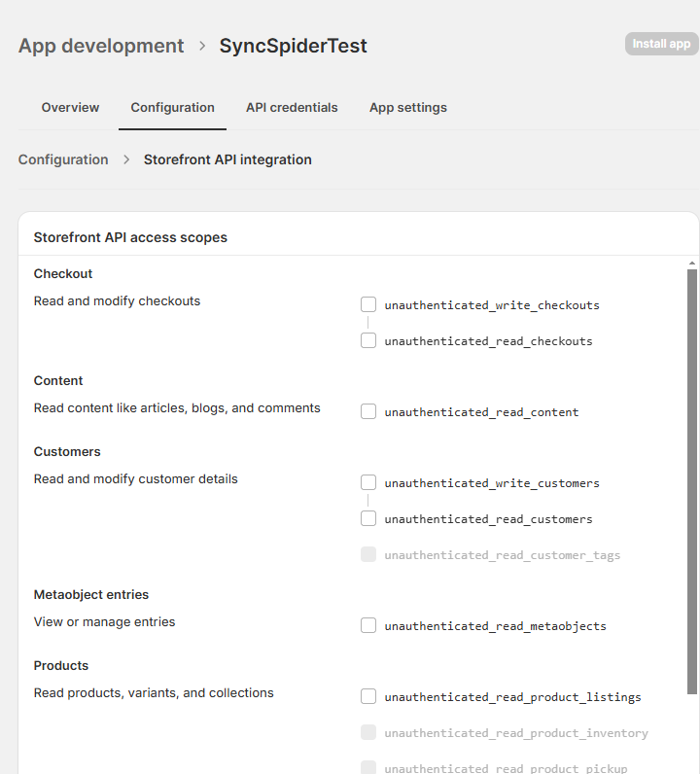Switch to the Overview tab
The width and height of the screenshot is (700, 774).
70,108
